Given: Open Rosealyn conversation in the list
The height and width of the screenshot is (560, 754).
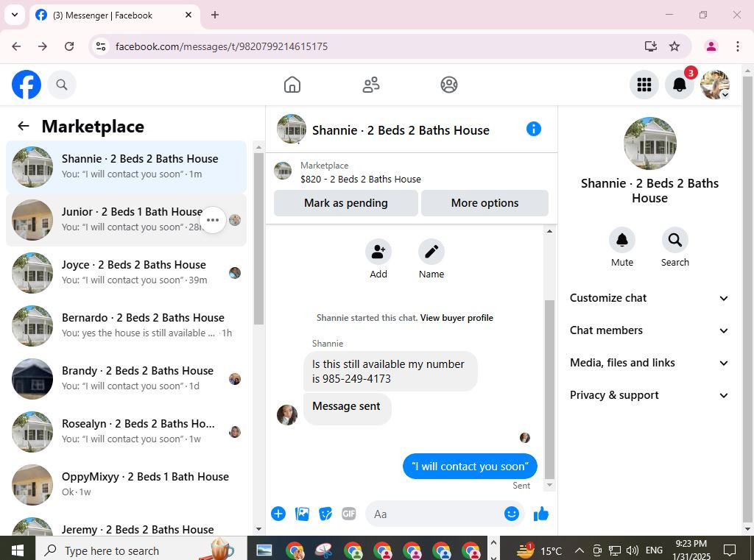Looking at the screenshot, I should (126, 431).
